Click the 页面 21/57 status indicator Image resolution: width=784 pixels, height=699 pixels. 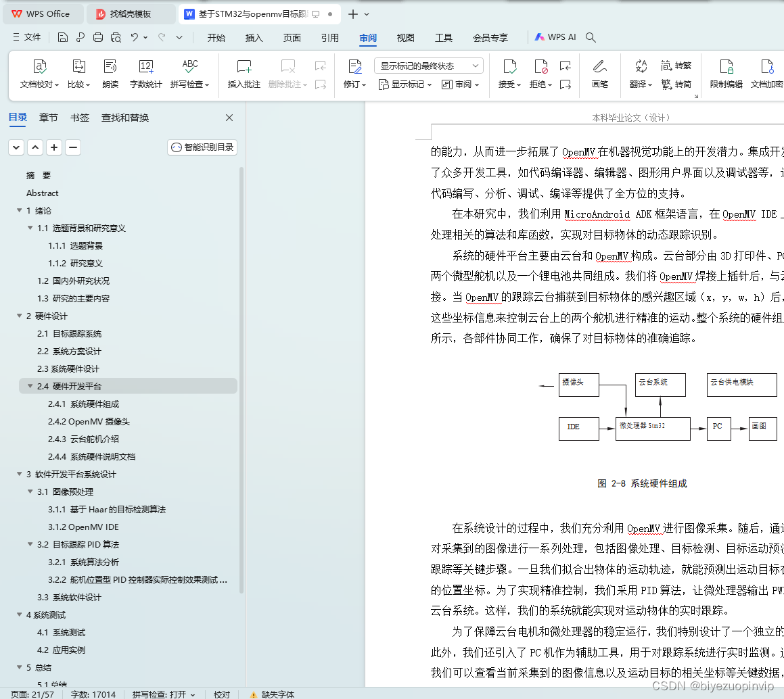(x=32, y=694)
